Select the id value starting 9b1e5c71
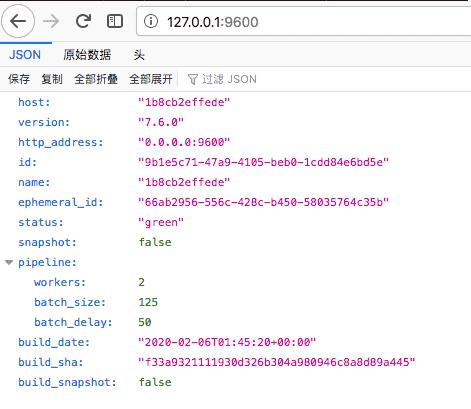Screen dimensions: 471x409 (263, 162)
